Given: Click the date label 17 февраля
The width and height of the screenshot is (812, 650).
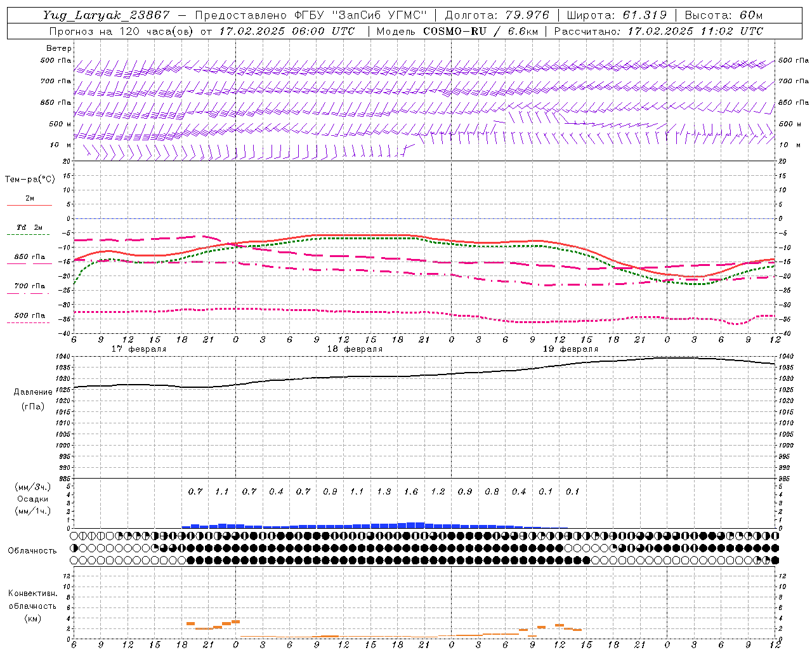Looking at the screenshot, I should [x=139, y=349].
